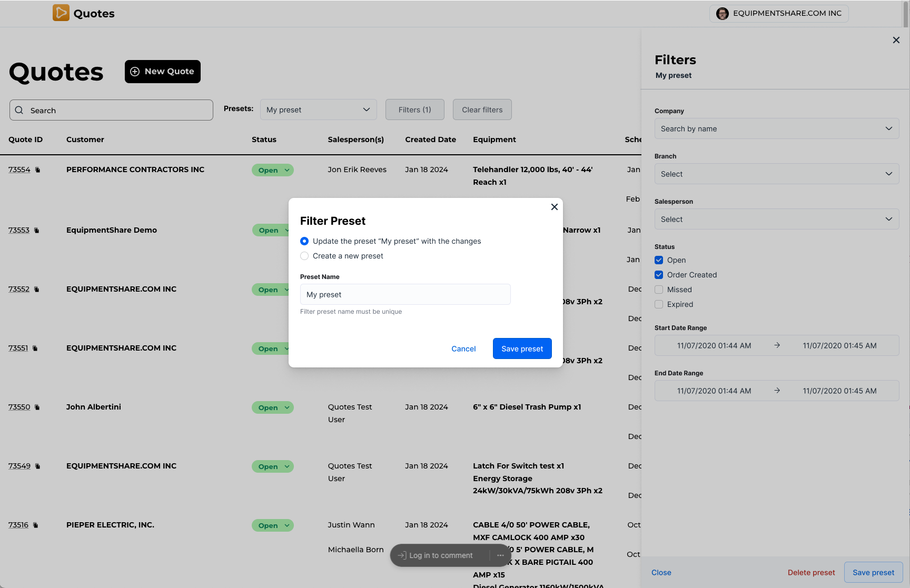Click the New Quote button
910x588 pixels.
(163, 72)
